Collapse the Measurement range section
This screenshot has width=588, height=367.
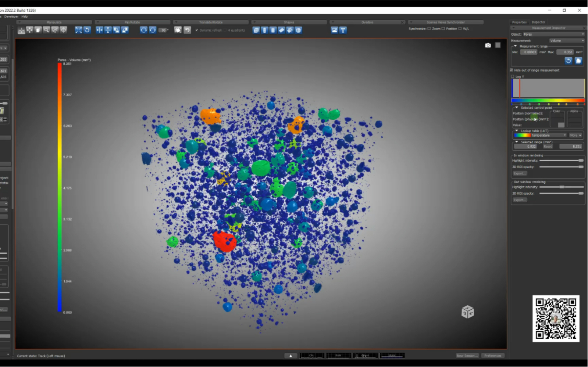pos(515,46)
